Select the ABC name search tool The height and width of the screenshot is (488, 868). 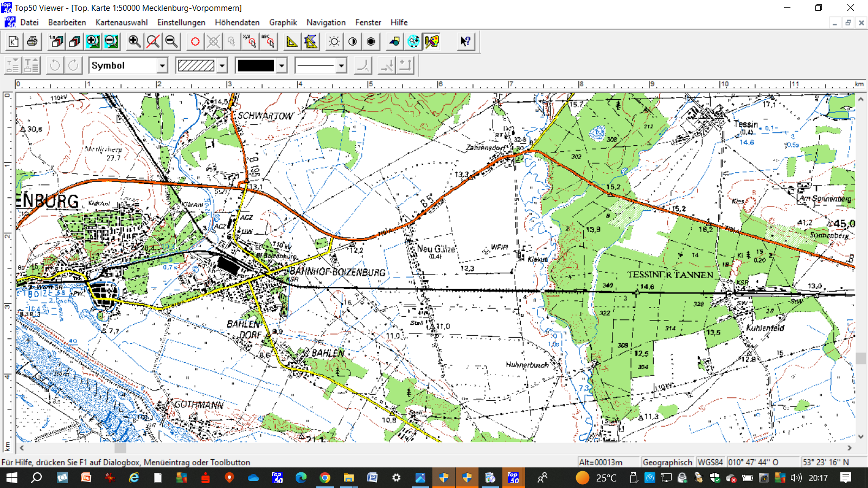268,42
